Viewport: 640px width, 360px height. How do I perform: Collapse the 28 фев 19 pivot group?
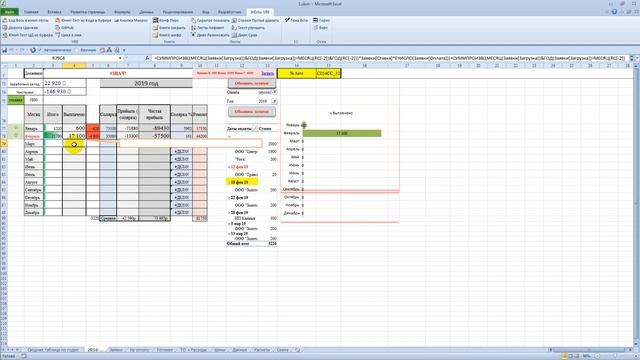tap(229, 213)
